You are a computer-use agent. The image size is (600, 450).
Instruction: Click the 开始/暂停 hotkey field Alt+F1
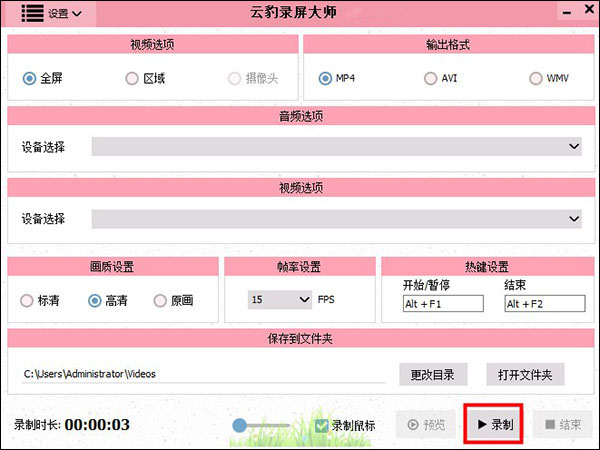(x=443, y=304)
